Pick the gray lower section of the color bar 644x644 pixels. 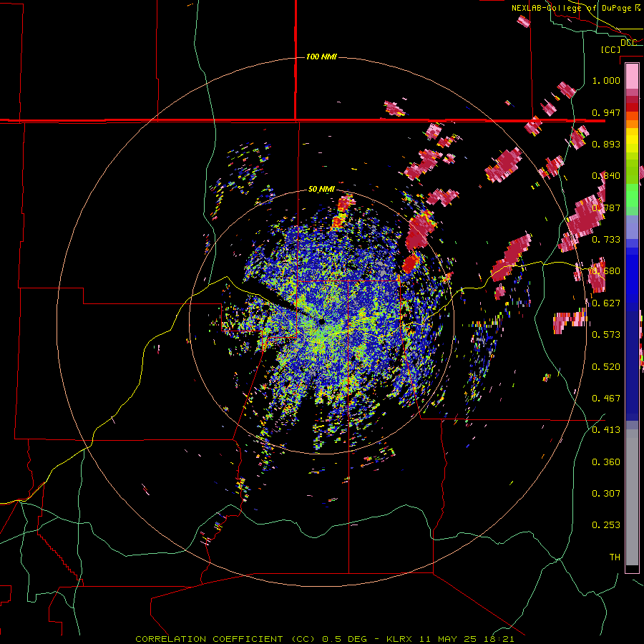pos(632,497)
